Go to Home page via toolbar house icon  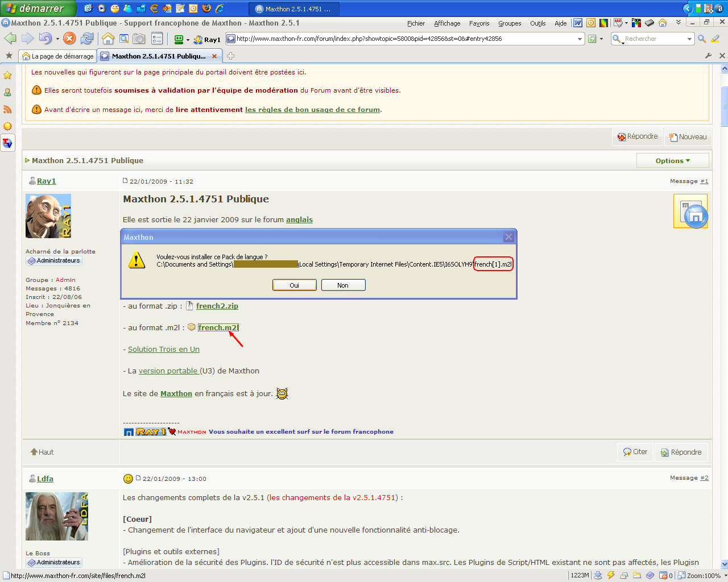(x=108, y=39)
